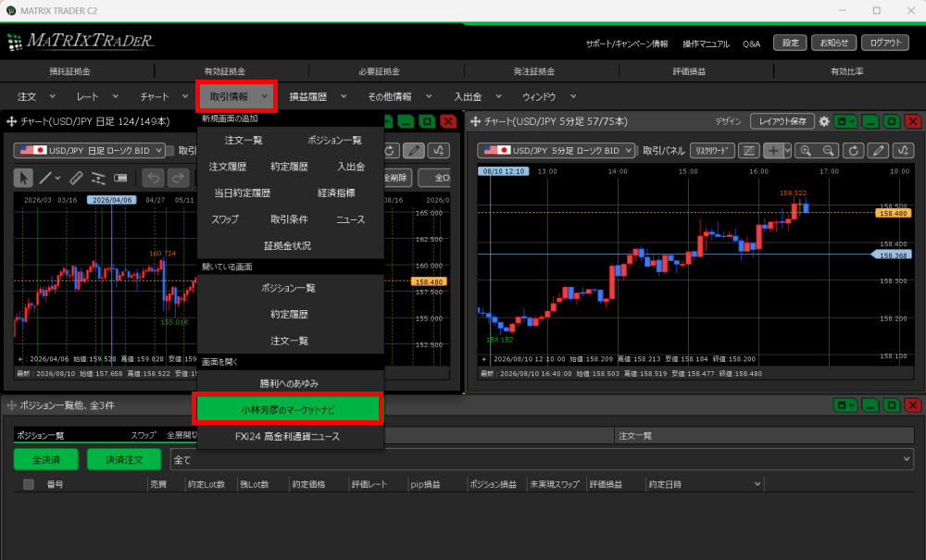The height and width of the screenshot is (560, 926).
Task: Expand the 約定日時 column dropdown arrow
Action: tap(757, 484)
